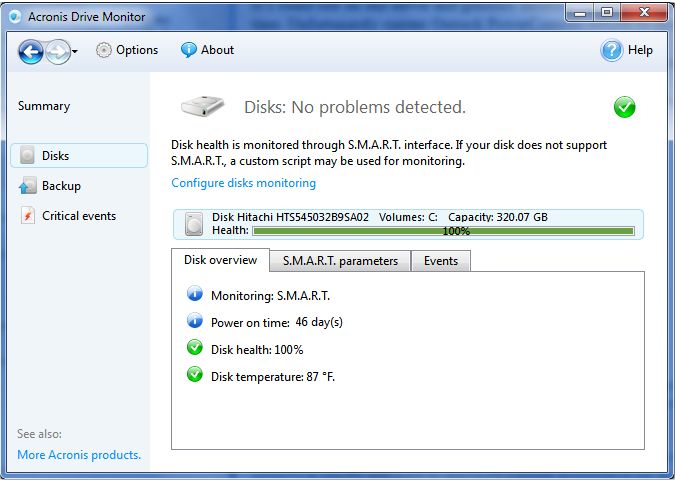675x480 pixels.
Task: Open Critical events in the sidebar
Action: pos(78,216)
